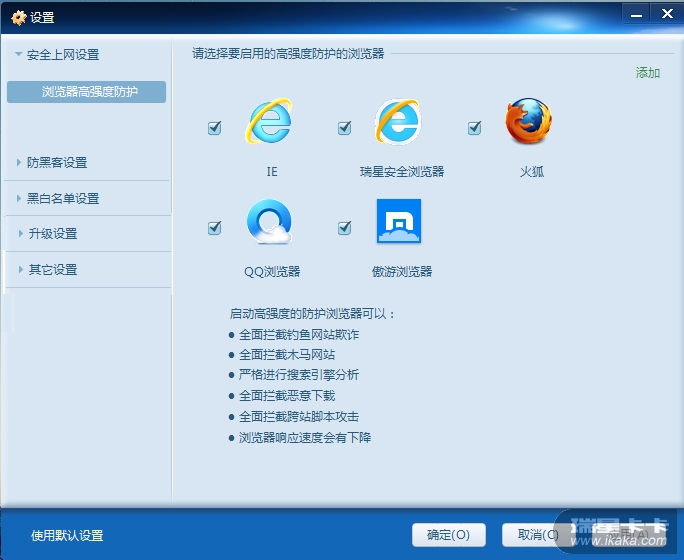Screen dimensions: 684x560
Task: Click the 添加 link to add browser
Action: click(648, 72)
